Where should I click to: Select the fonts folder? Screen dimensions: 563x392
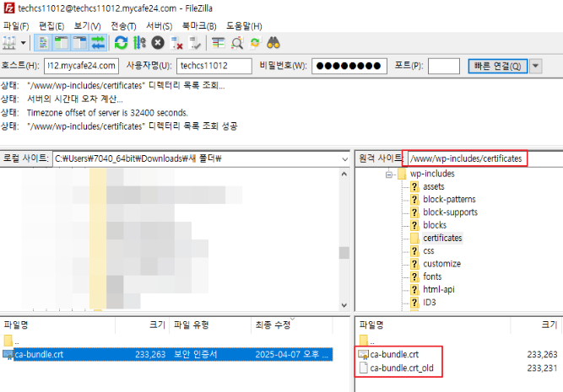pos(432,277)
